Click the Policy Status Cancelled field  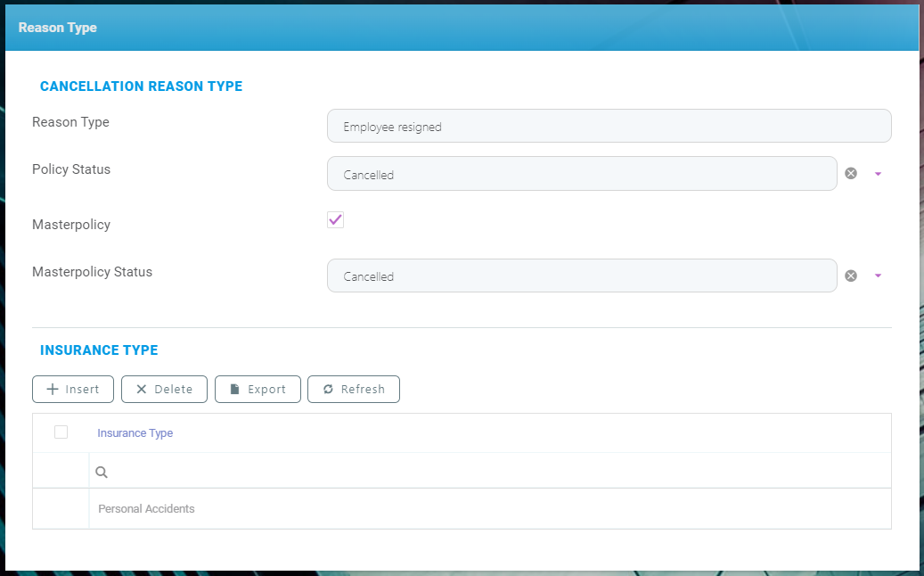(581, 175)
